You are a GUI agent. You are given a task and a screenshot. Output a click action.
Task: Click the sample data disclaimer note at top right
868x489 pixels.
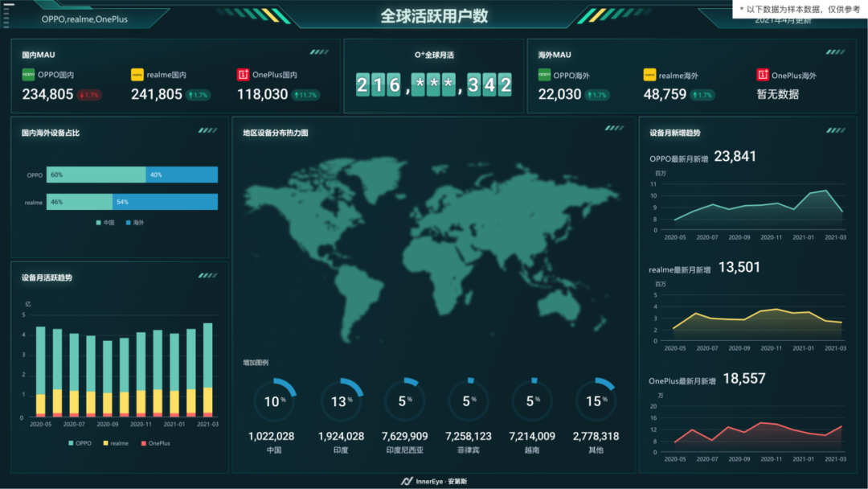(800, 10)
